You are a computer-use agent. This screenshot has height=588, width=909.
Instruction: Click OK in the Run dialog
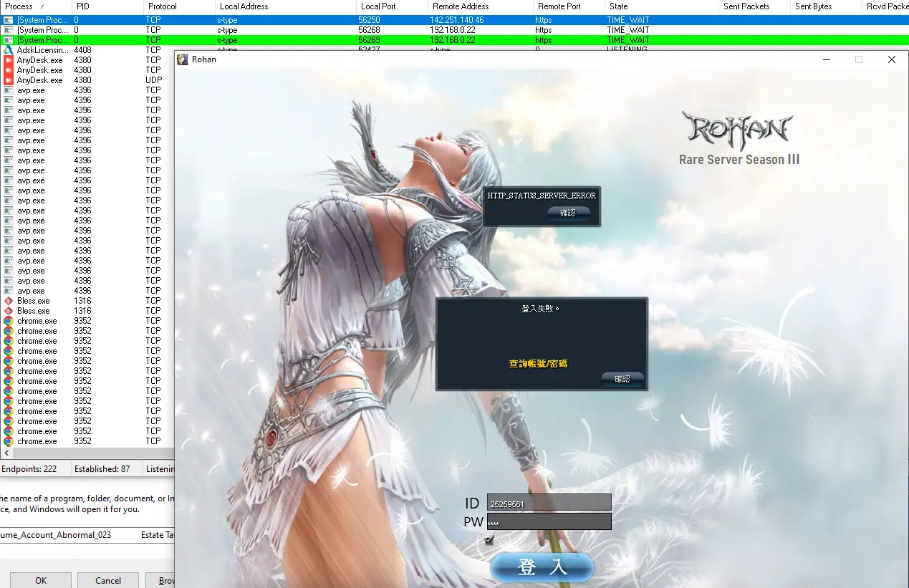click(41, 580)
